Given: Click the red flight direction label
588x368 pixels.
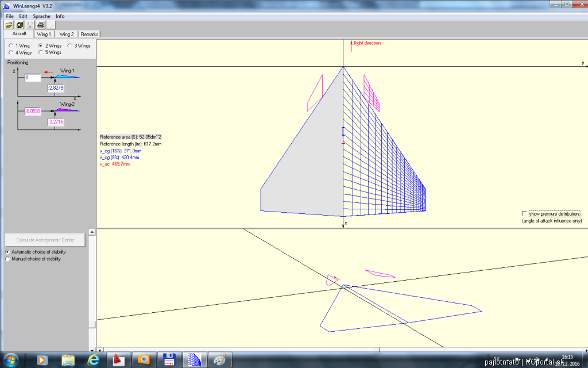Looking at the screenshot, I should coord(367,43).
